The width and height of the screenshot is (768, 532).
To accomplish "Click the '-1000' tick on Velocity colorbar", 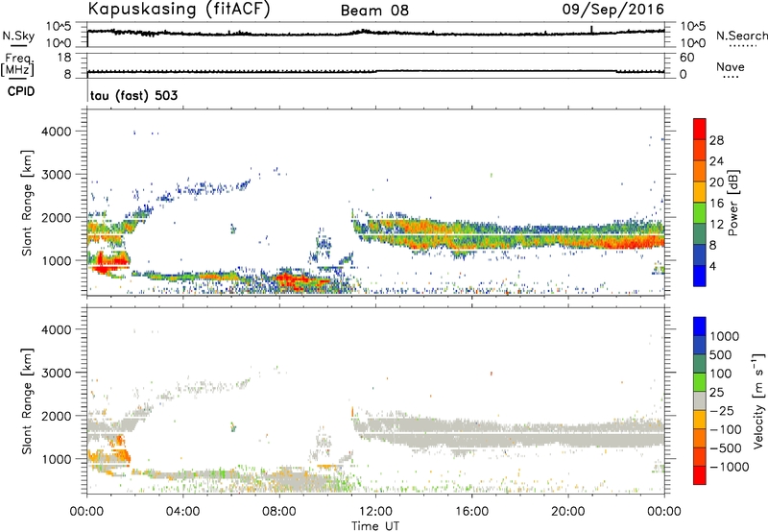I will (730, 467).
